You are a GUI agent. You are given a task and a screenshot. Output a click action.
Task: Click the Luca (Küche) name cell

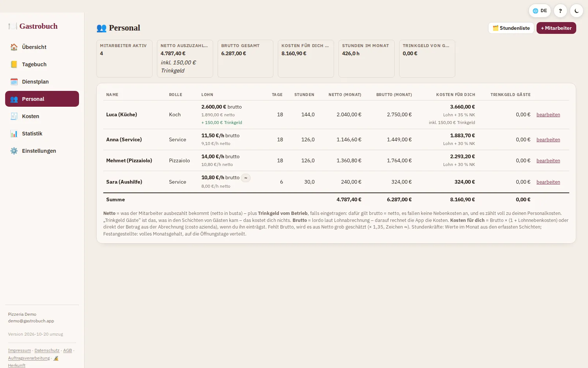pyautogui.click(x=122, y=115)
